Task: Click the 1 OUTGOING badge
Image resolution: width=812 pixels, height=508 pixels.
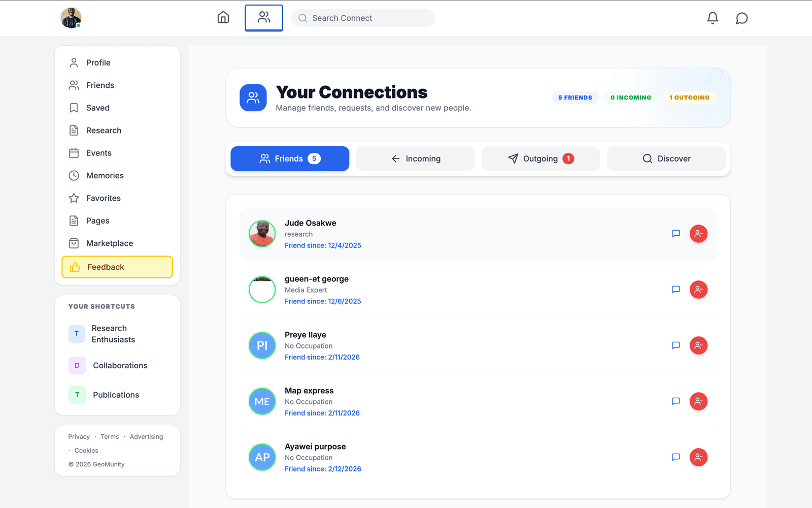Action: click(x=689, y=98)
